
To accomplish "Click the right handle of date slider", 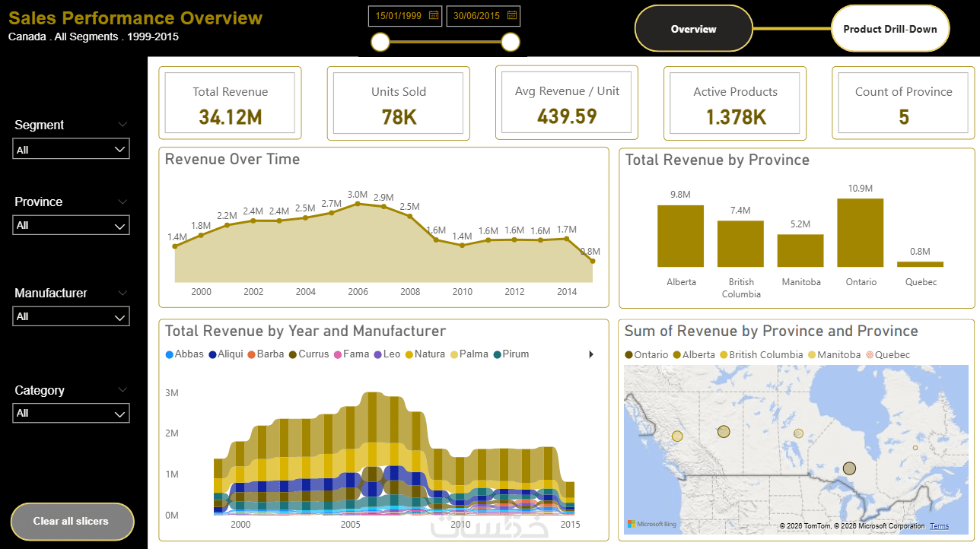I will (x=511, y=42).
